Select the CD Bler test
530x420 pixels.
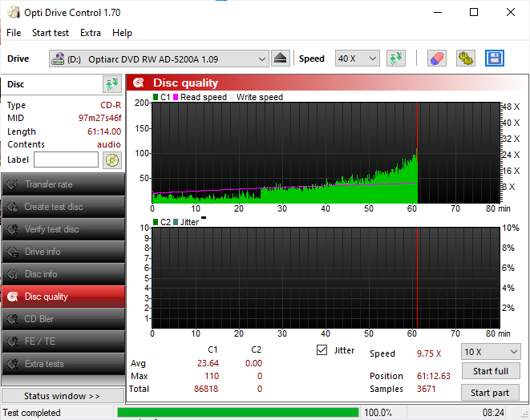[63, 319]
